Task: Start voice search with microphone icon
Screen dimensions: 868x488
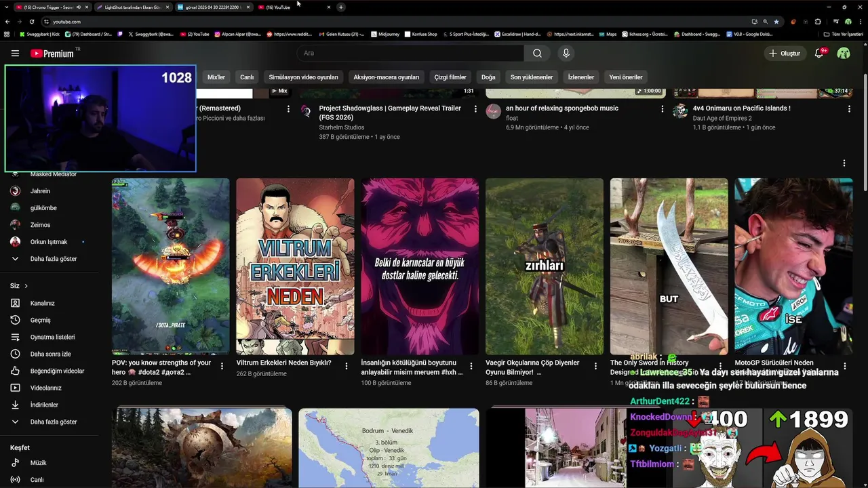Action: click(566, 53)
